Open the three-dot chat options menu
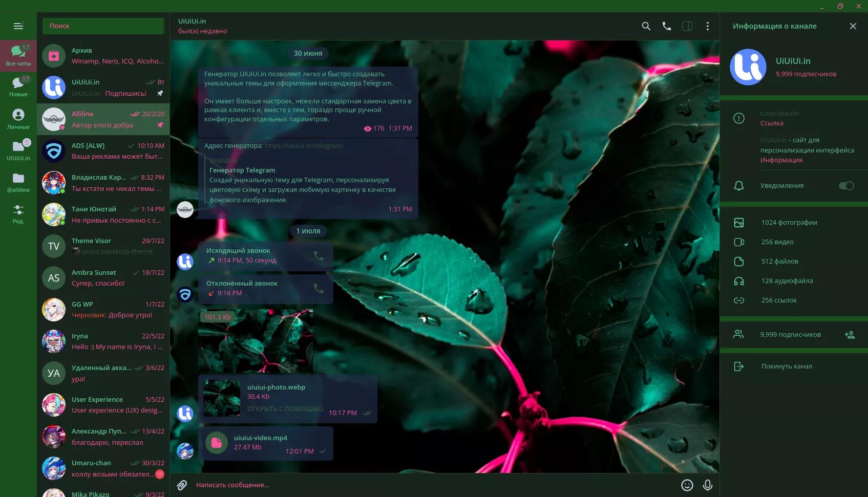This screenshot has height=497, width=868. coord(707,26)
